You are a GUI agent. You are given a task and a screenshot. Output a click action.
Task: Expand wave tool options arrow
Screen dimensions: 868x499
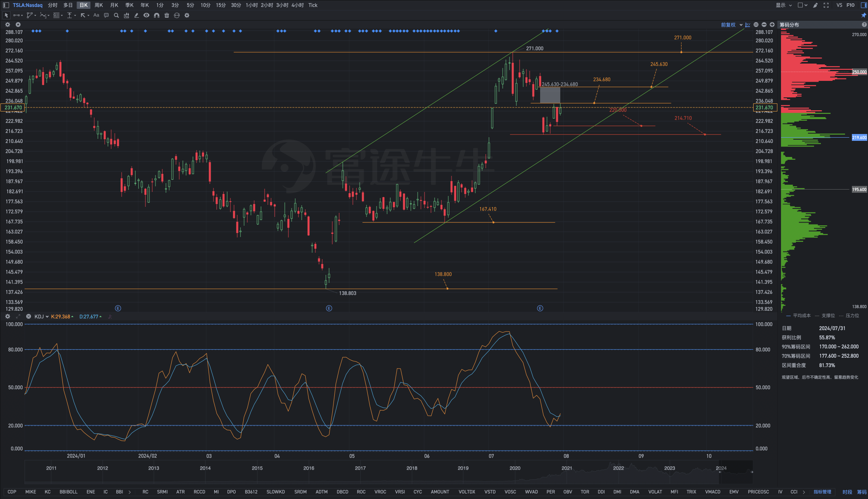48,16
